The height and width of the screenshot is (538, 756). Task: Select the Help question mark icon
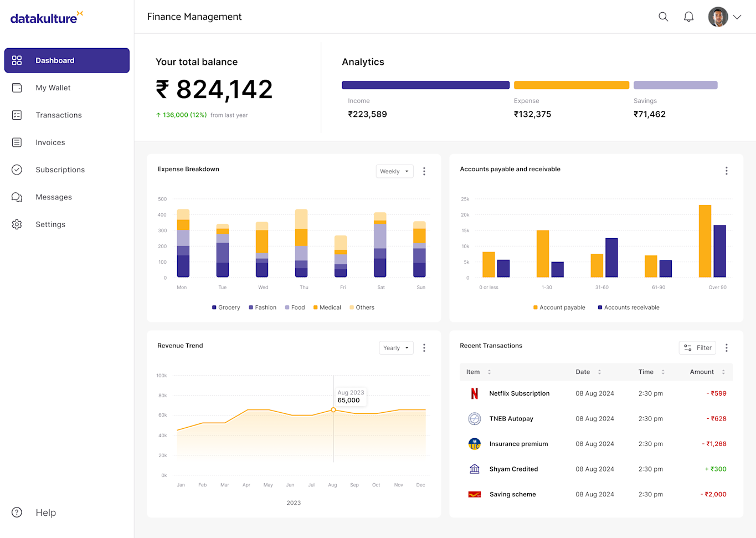pos(17,513)
